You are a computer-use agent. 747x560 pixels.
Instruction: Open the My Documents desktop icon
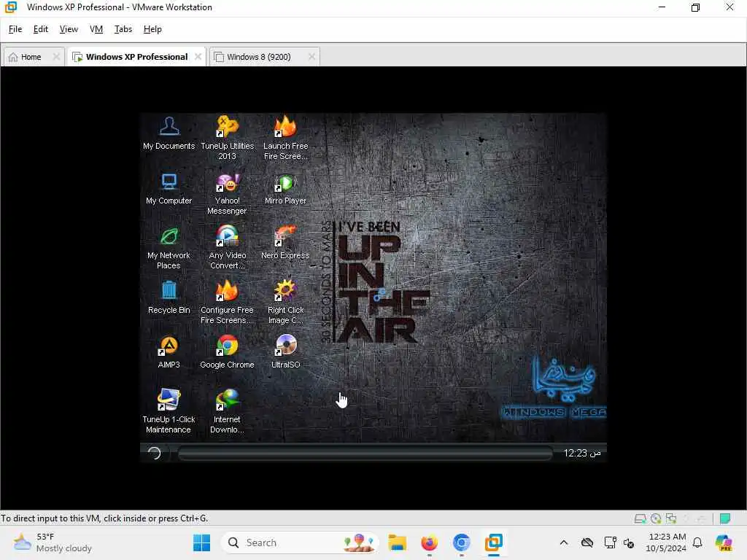click(169, 133)
